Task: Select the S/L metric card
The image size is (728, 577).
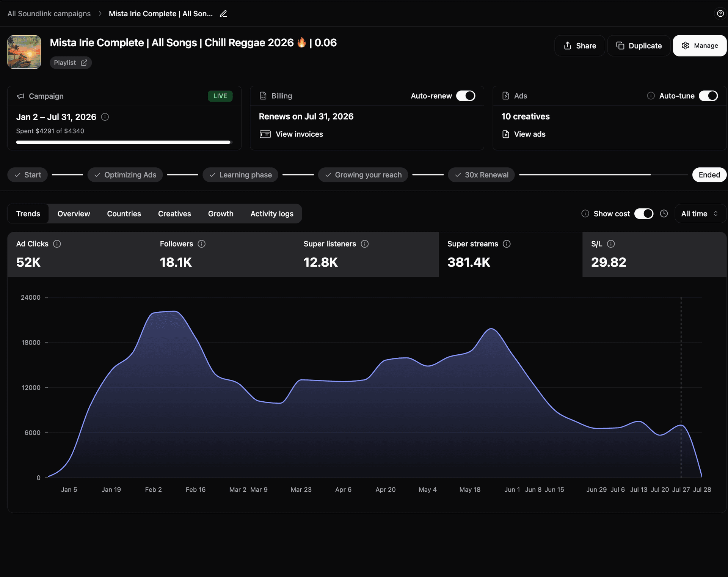Action: click(x=654, y=255)
